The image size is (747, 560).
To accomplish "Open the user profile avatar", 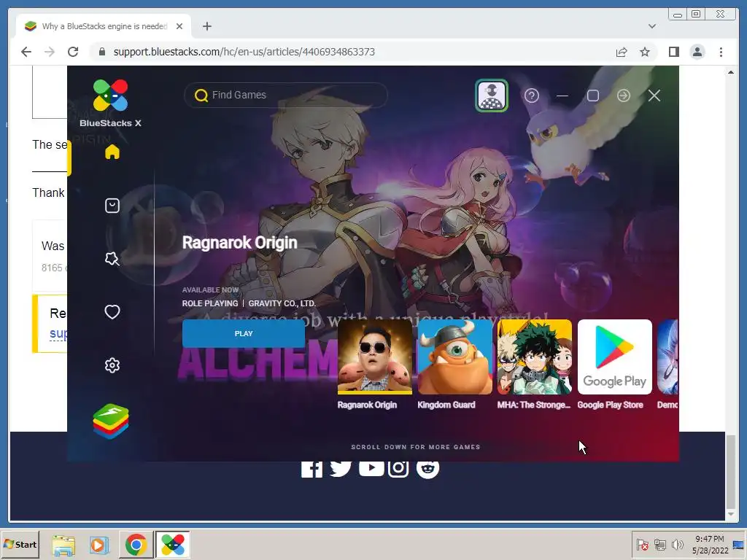I will click(492, 96).
